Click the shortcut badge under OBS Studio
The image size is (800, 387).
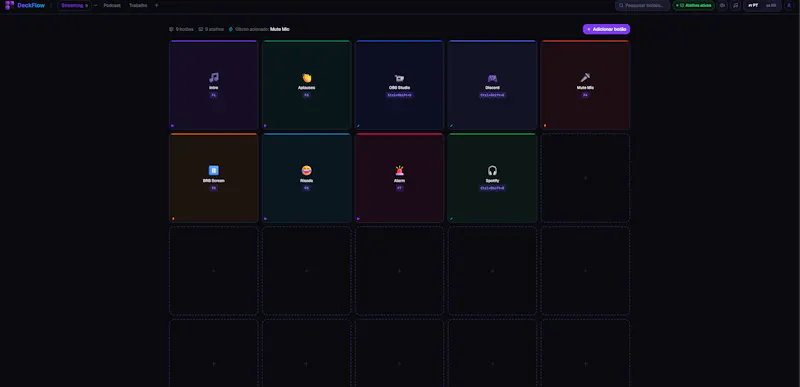[399, 95]
